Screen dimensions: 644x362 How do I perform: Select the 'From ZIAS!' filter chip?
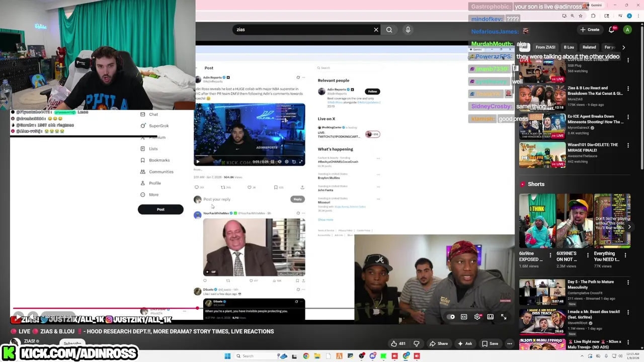coord(545,47)
